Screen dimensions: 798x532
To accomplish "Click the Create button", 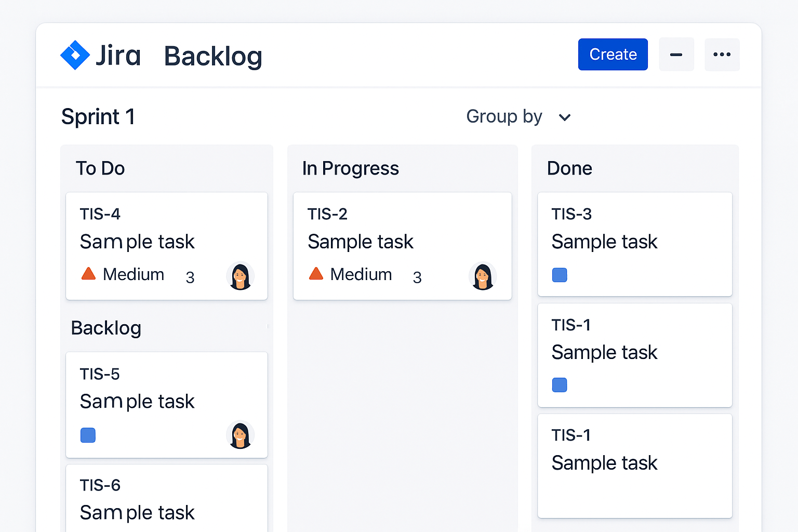I will pyautogui.click(x=613, y=55).
